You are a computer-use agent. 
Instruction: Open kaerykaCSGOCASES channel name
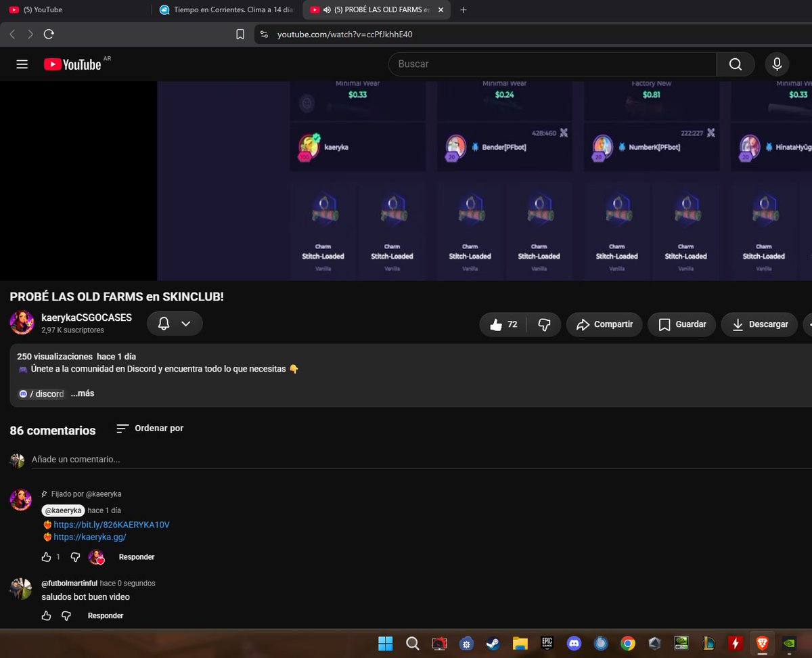point(87,317)
